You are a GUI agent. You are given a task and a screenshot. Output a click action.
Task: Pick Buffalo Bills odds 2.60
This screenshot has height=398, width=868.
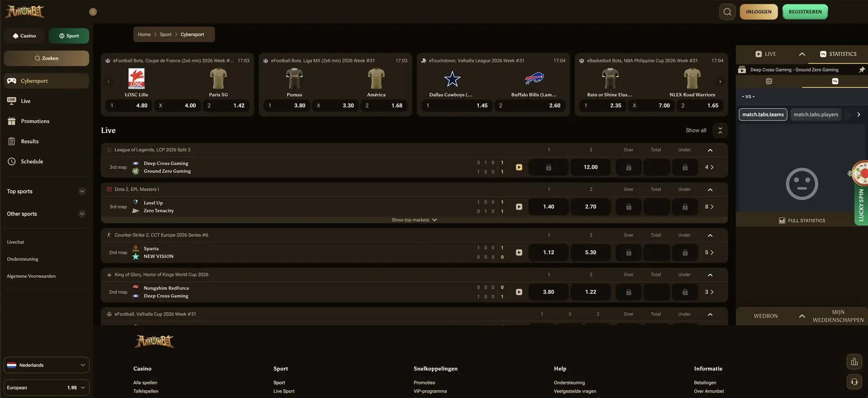[530, 106]
